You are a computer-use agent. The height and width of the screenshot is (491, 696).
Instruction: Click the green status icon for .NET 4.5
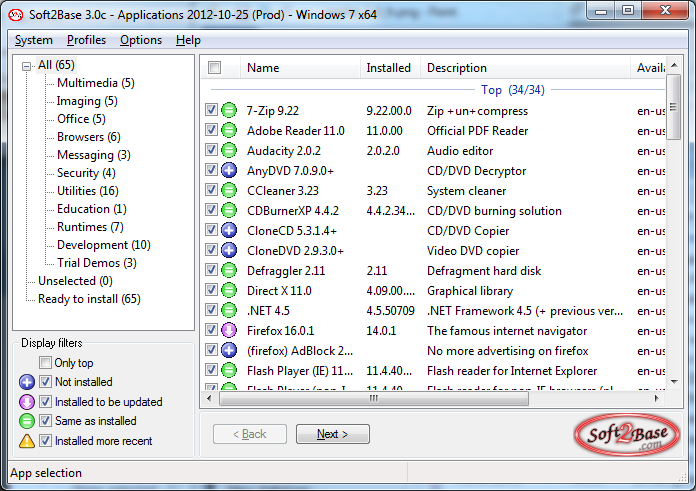229,310
